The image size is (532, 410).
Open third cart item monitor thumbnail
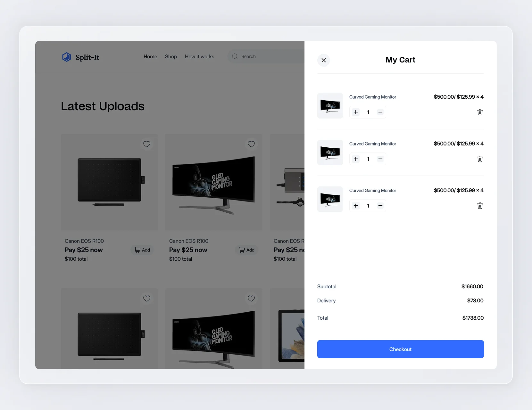(330, 199)
